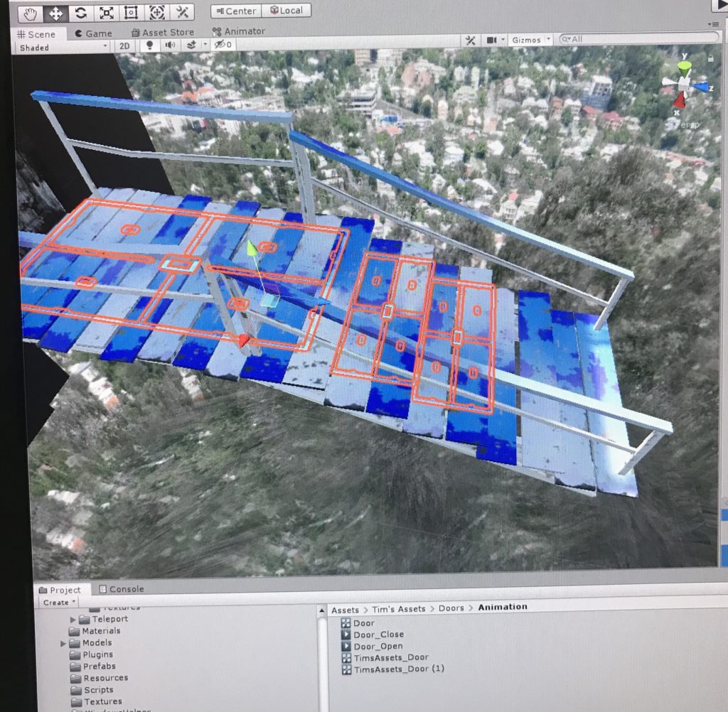Open the custom editor tools
The image size is (728, 712).
tap(182, 12)
